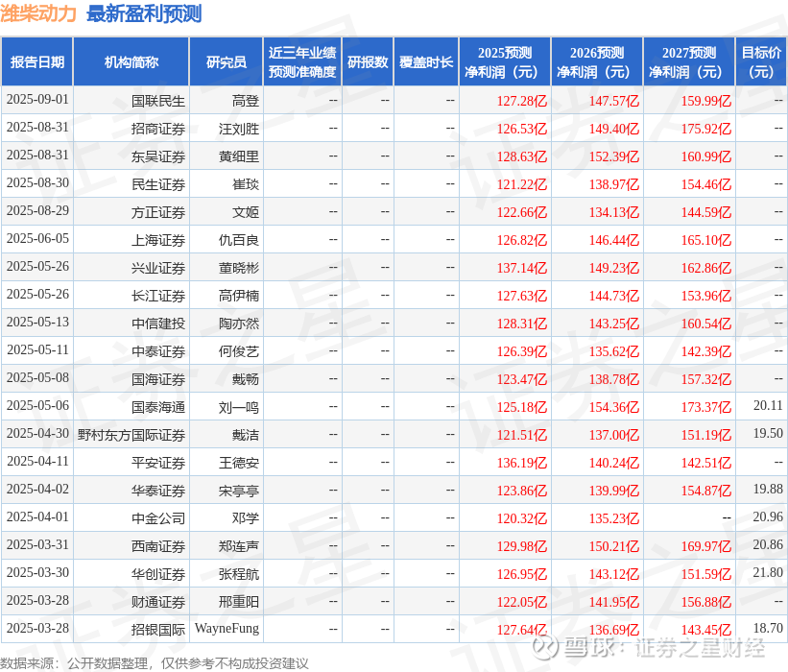Click the value 175.92亿

(x=706, y=130)
